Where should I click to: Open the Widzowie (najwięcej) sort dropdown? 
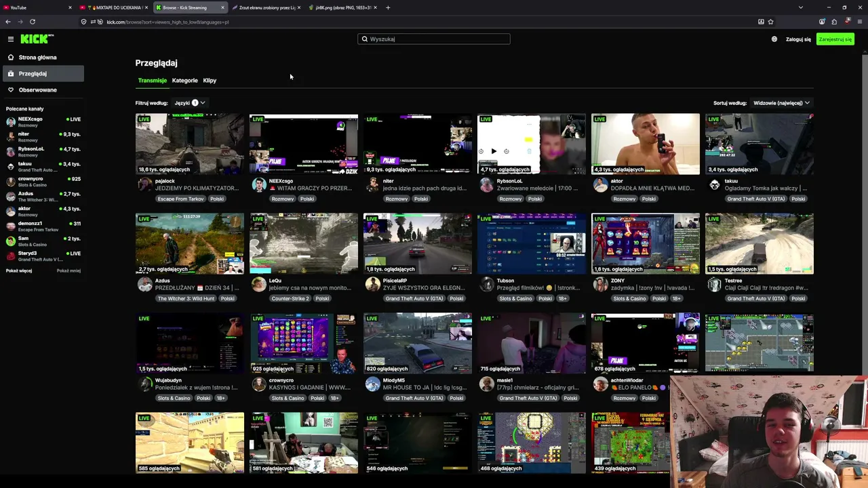tap(782, 103)
